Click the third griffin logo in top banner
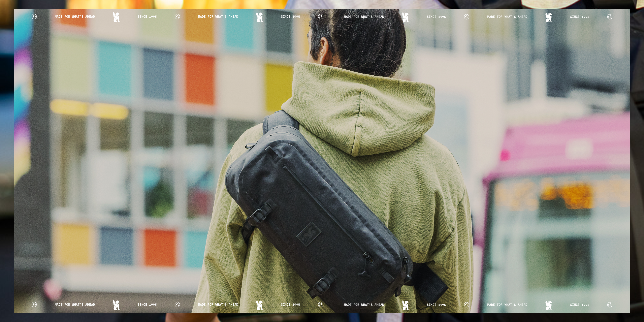This screenshot has width=644, height=322. pos(405,17)
